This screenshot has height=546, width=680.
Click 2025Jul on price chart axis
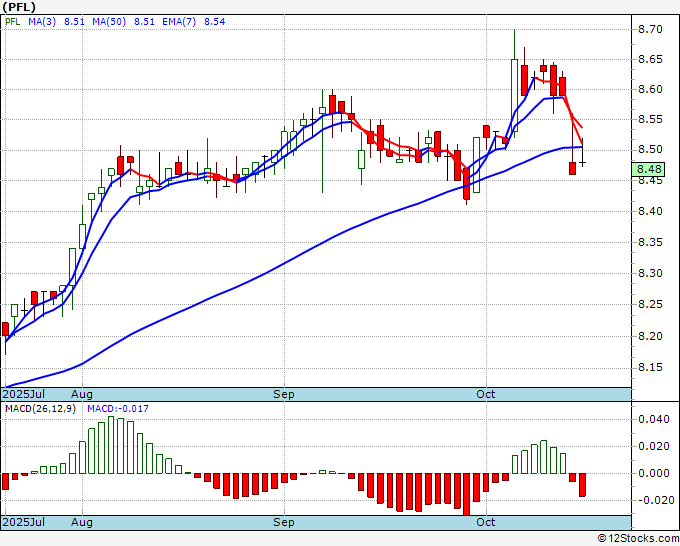pyautogui.click(x=24, y=394)
